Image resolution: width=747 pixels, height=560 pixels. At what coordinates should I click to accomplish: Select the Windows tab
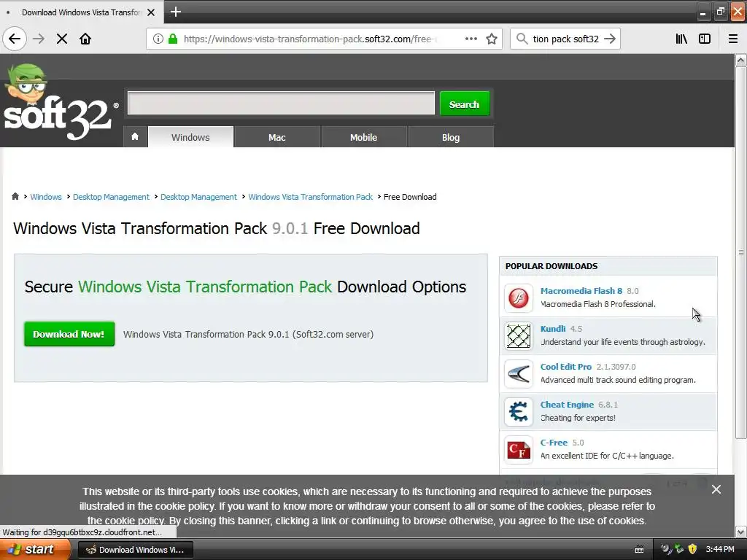190,137
